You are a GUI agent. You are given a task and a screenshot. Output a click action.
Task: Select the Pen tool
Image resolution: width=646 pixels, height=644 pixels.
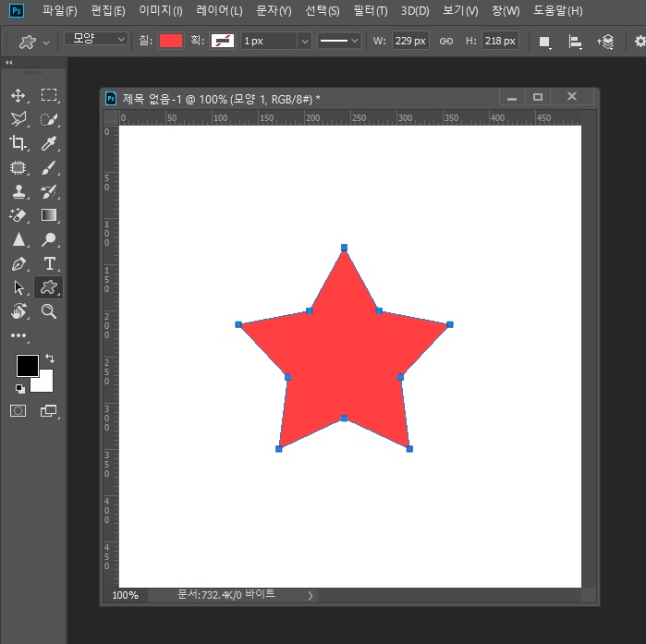[x=18, y=263]
